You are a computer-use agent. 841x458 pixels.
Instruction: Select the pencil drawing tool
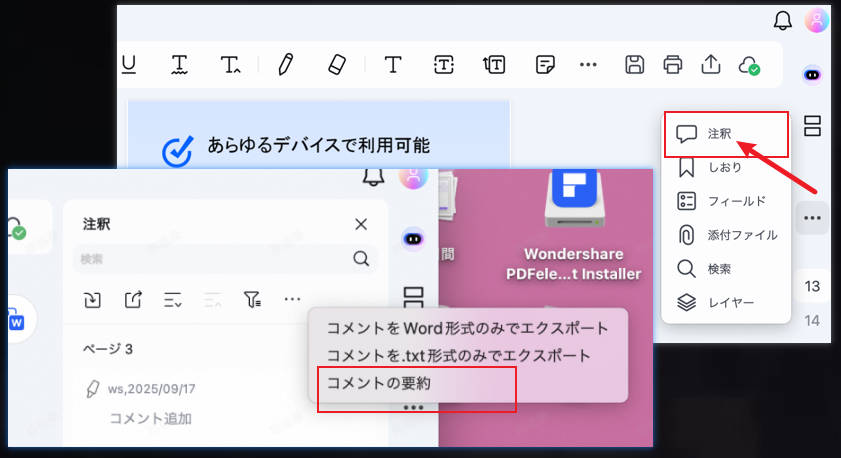[285, 65]
